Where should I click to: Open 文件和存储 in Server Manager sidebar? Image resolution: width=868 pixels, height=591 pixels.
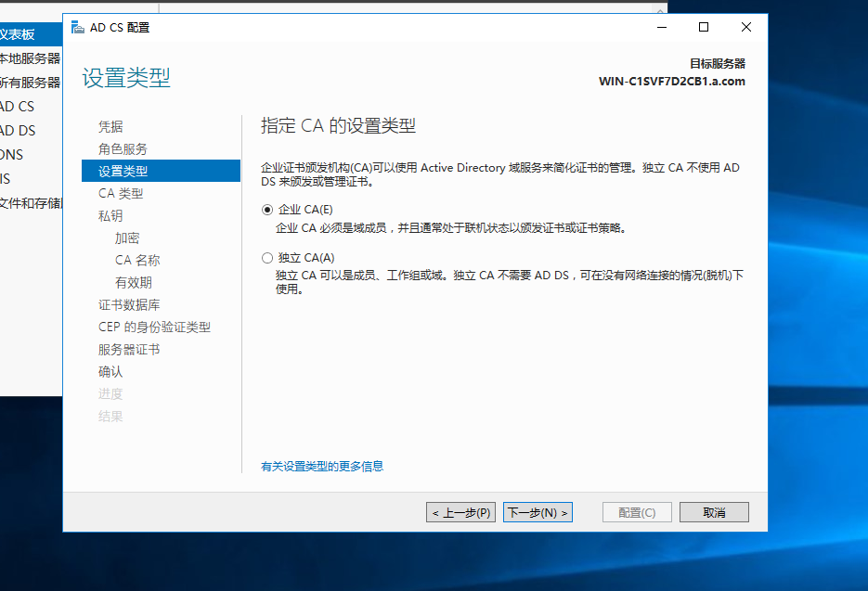(31, 203)
